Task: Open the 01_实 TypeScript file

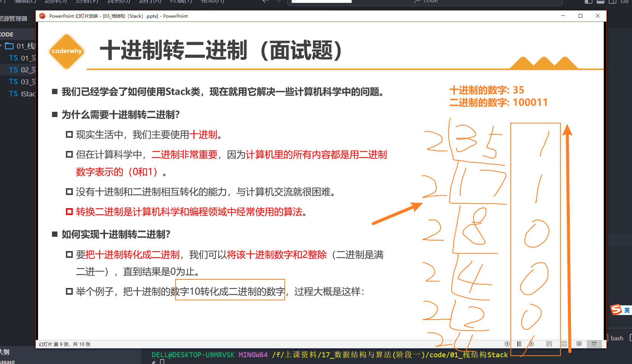Action: [23, 58]
